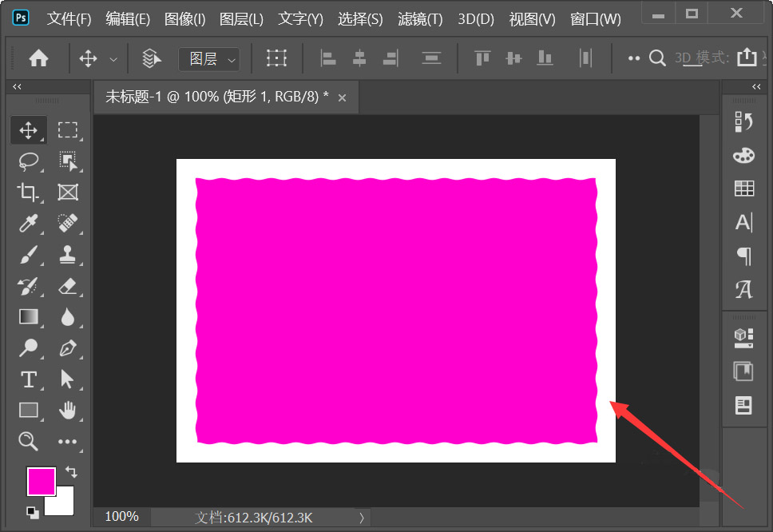Open the 滤镜(T) menu
This screenshot has width=773, height=532.
[x=418, y=18]
